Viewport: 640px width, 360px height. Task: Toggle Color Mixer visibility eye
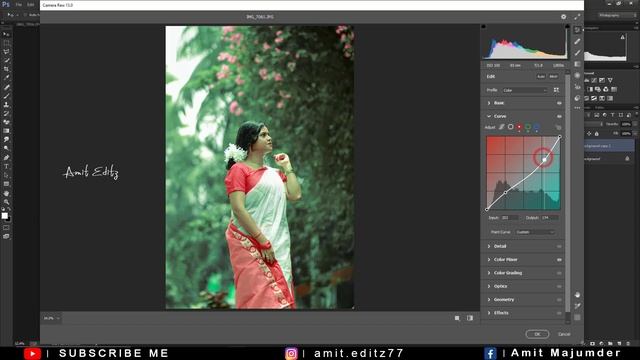click(x=559, y=260)
